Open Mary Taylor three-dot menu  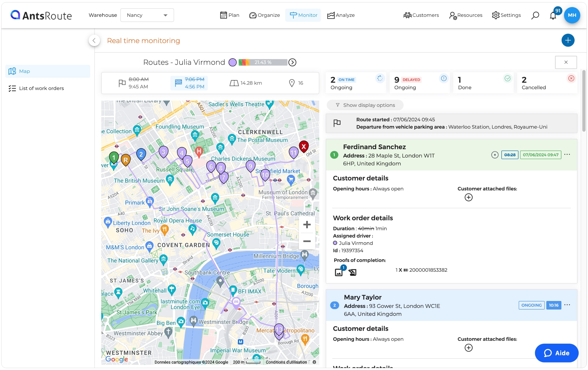click(567, 305)
